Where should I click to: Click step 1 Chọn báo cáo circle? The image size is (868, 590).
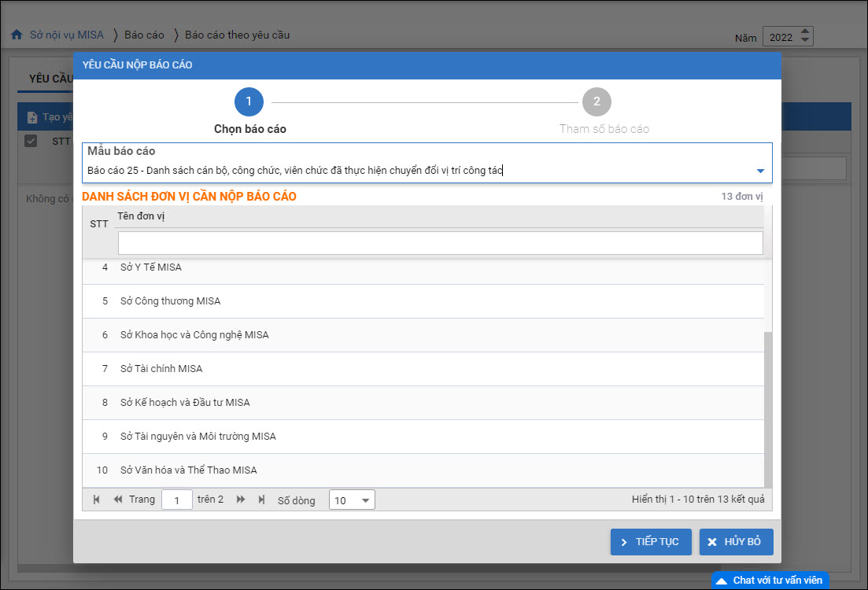click(249, 101)
